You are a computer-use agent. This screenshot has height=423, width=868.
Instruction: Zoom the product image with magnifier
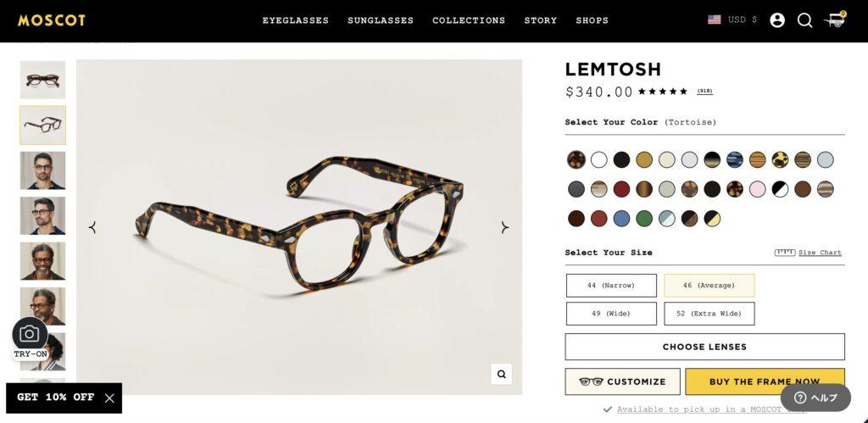tap(501, 374)
